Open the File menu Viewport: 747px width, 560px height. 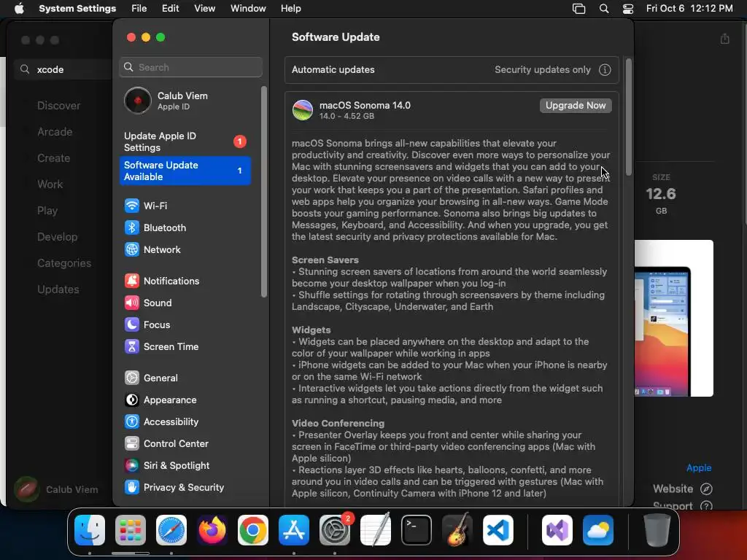point(139,9)
